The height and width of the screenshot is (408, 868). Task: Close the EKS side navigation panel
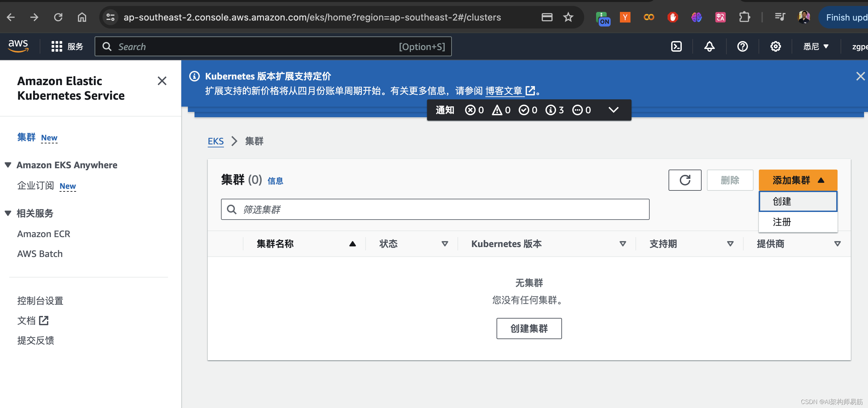pos(162,81)
